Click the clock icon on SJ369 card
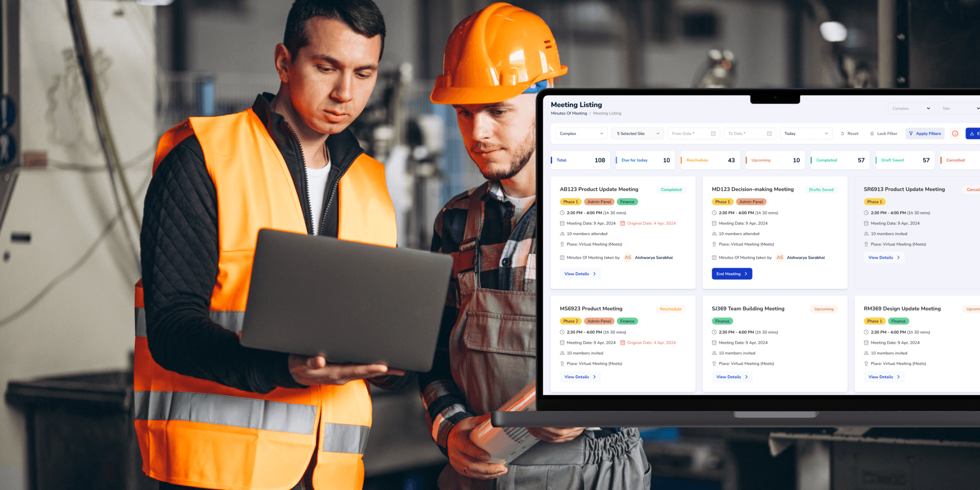This screenshot has width=980, height=490. (714, 332)
